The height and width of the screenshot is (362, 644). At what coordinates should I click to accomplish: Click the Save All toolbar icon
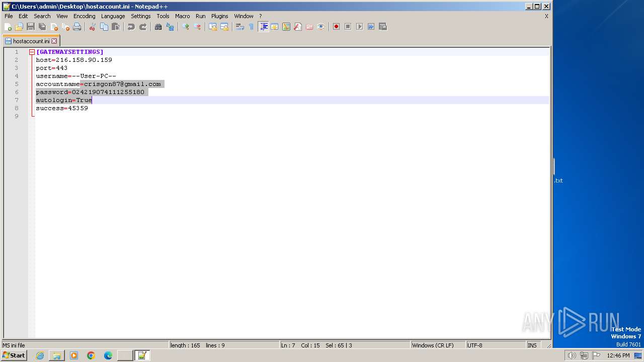pos(42,27)
